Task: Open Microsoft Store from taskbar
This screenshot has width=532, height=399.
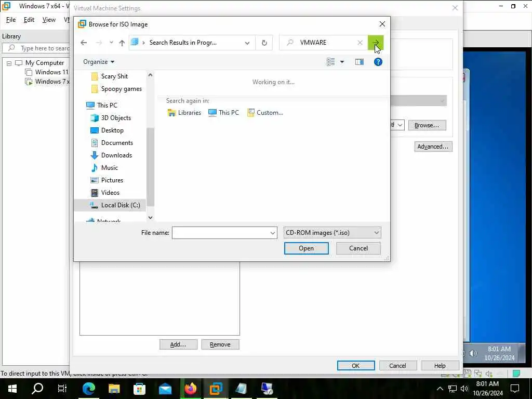Action: point(139,389)
